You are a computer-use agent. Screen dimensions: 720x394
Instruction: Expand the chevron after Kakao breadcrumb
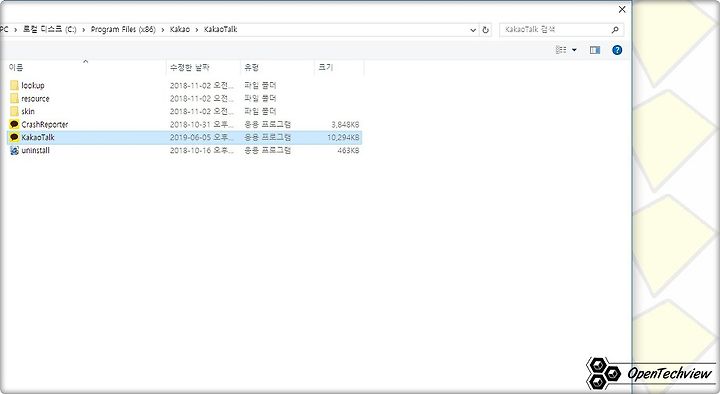coord(197,30)
